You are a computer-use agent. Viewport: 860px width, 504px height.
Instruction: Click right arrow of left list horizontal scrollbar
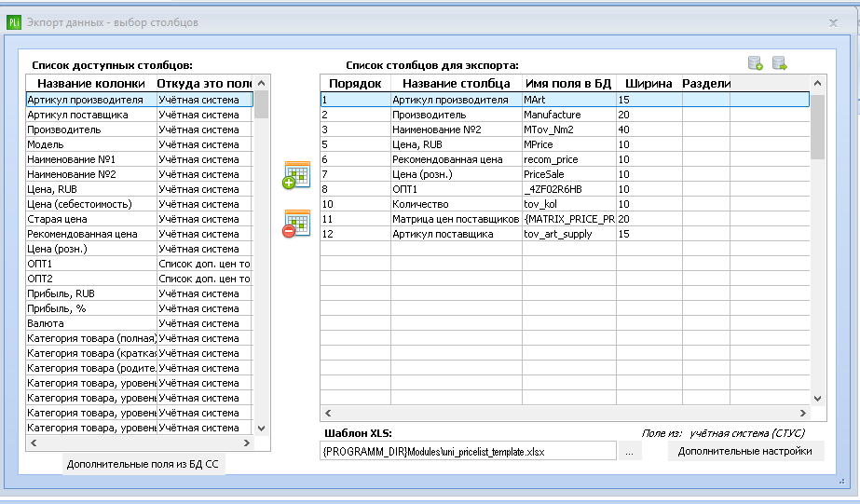tap(246, 443)
